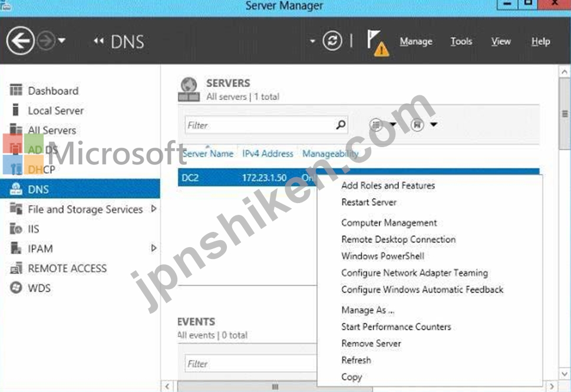Choose Configure Windows Automatic Feedback

423,290
